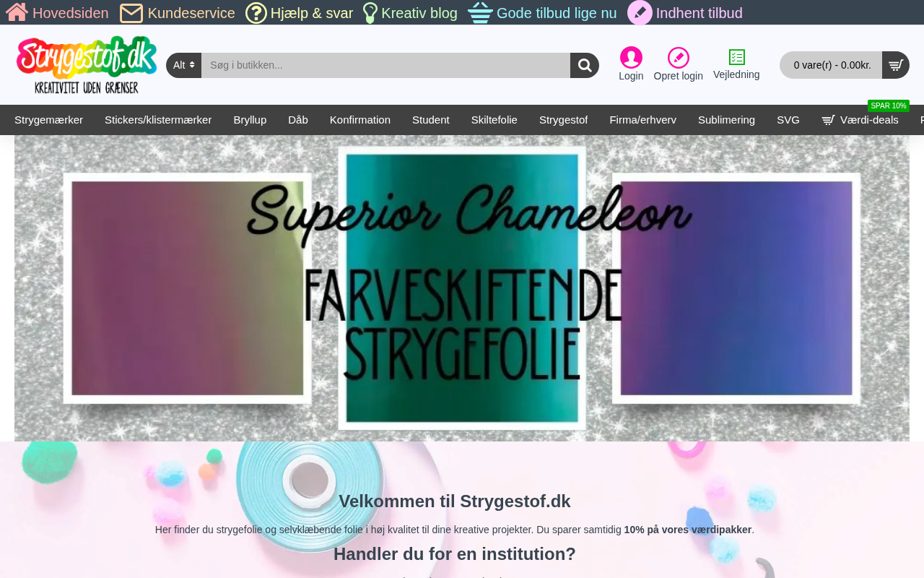The width and height of the screenshot is (924, 578).
Task: Click the envelope icon for Kundeservice
Action: point(131,13)
